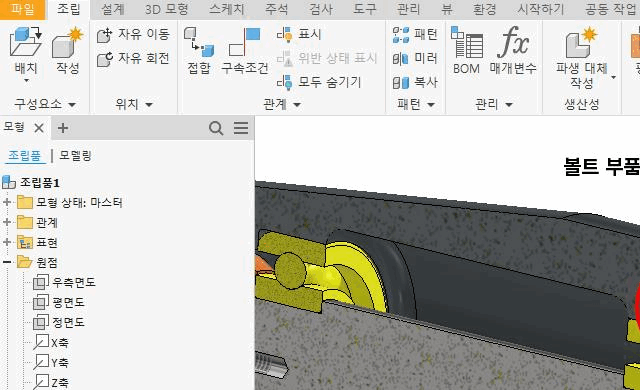
Task: Click the browser search magnifier icon
Action: click(x=216, y=128)
